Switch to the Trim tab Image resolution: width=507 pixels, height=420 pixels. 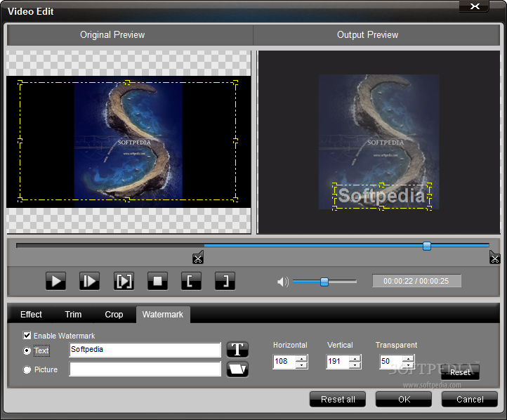coord(73,314)
